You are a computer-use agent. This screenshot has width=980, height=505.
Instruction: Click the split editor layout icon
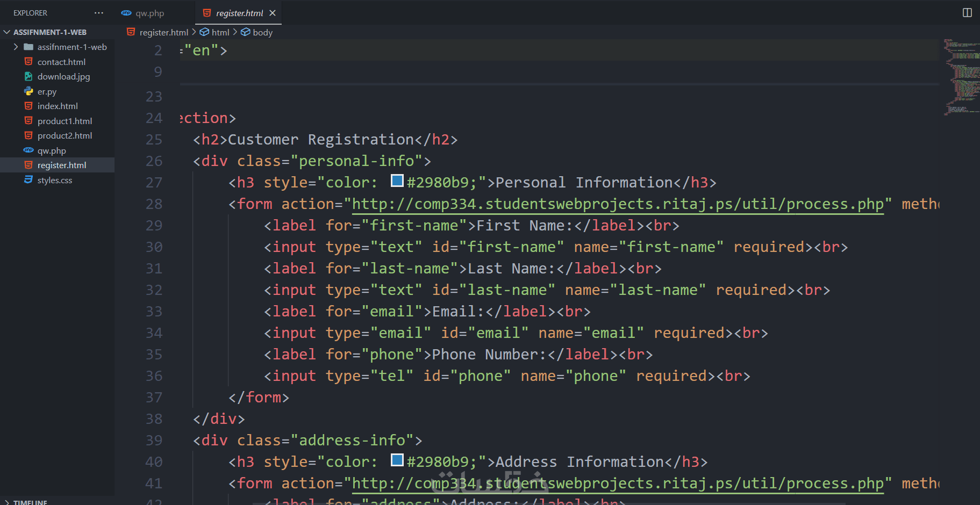pyautogui.click(x=967, y=13)
